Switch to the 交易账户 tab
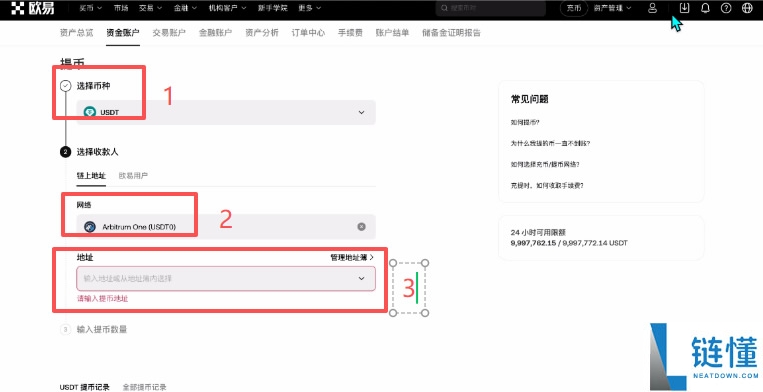763x392 pixels. [169, 33]
